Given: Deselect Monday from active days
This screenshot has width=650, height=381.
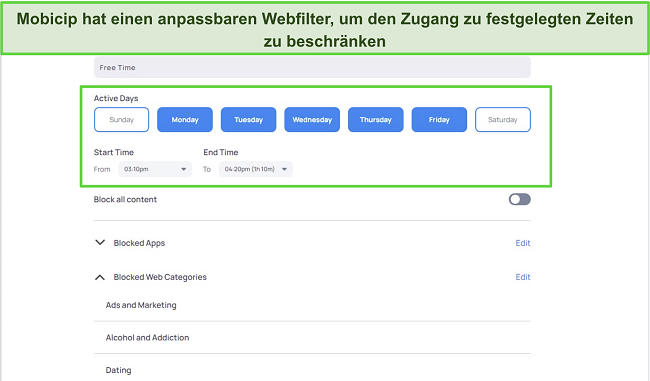Looking at the screenshot, I should tap(185, 120).
